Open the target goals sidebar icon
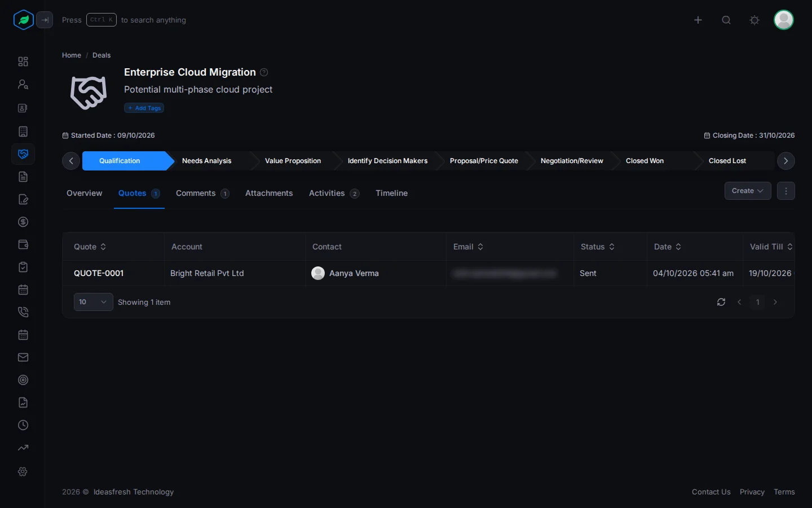 click(x=23, y=380)
